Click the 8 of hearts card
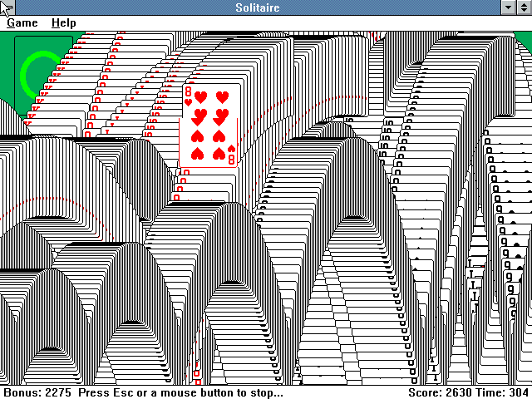Viewport: 532px width, 399px height. click(x=211, y=126)
